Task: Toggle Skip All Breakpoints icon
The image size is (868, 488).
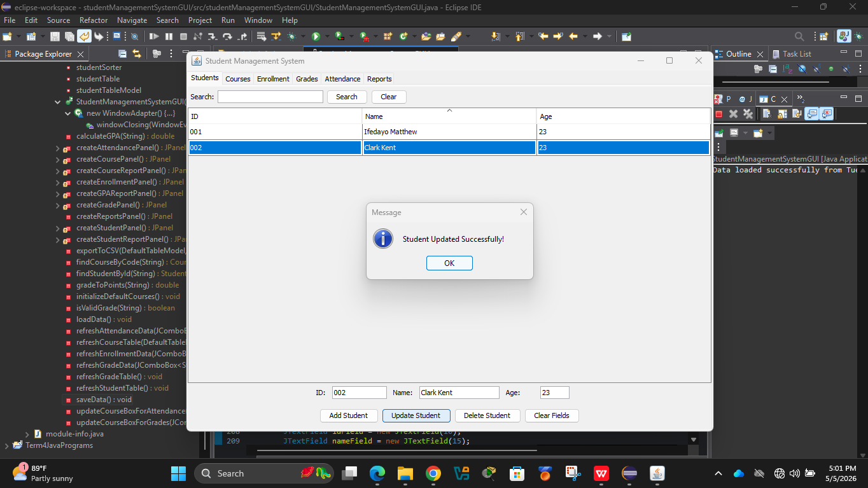Action: coord(134,36)
